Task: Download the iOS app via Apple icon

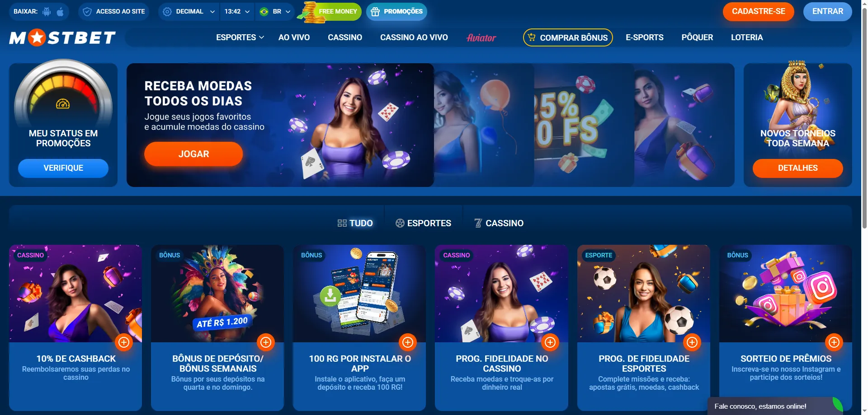Action: (x=60, y=12)
